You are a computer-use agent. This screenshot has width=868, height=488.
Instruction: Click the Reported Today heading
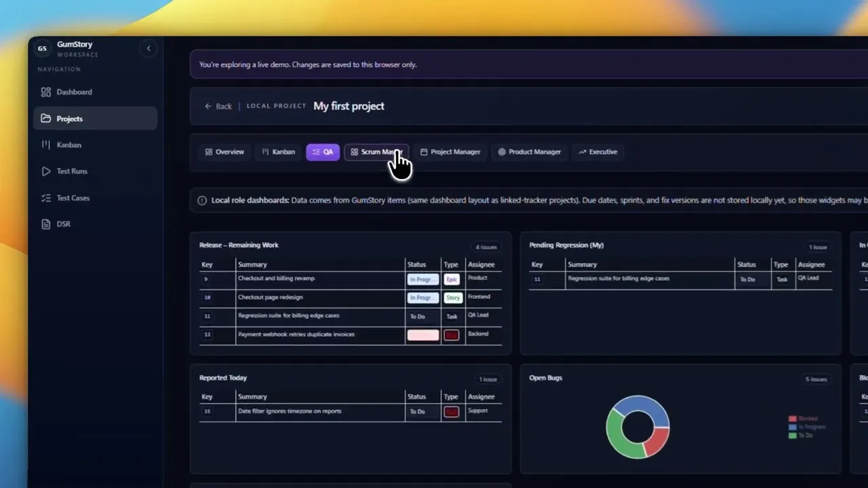(x=223, y=378)
